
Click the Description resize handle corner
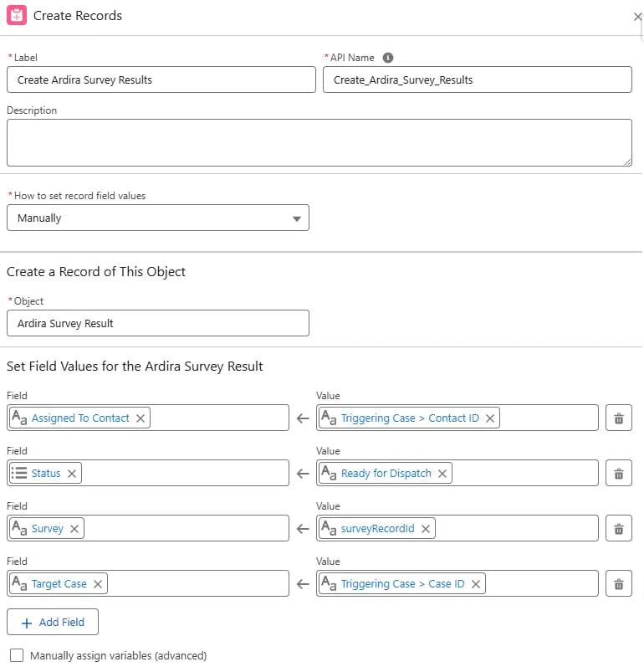coord(627,162)
